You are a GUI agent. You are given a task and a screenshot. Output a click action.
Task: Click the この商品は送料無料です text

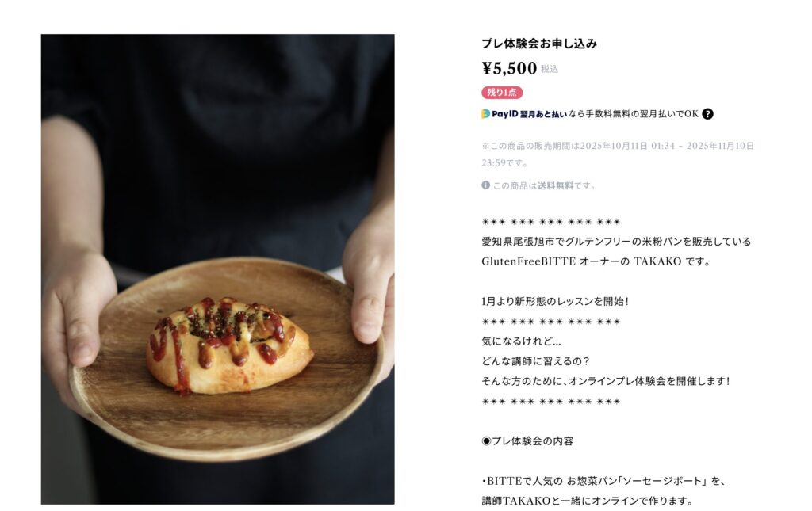[544, 185]
